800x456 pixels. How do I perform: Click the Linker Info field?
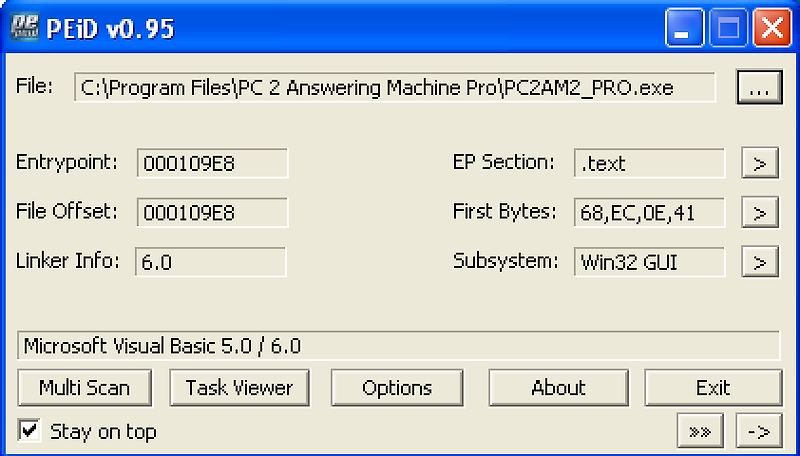[x=211, y=262]
